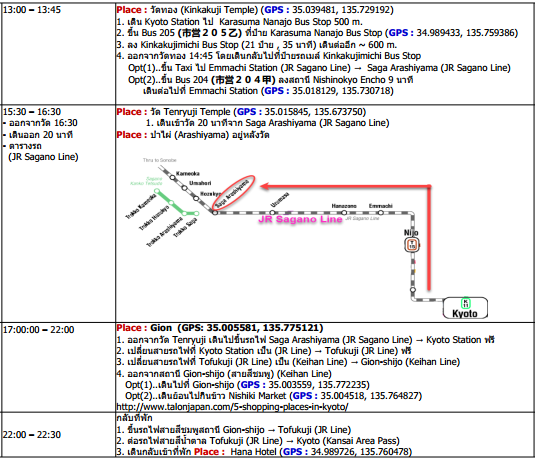
Task: Click the Hanazono station label on map
Action: click(x=344, y=206)
